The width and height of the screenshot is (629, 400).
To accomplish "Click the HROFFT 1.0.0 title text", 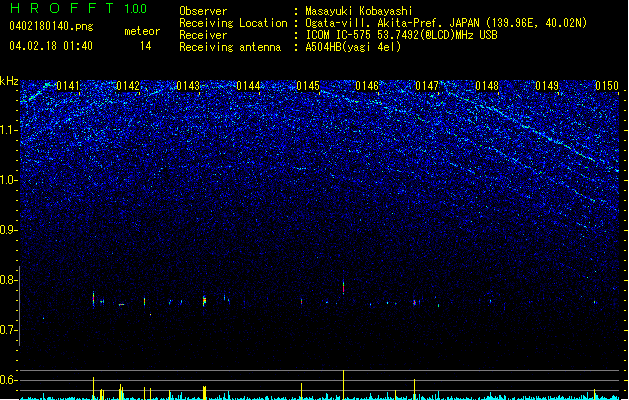I will pos(78,8).
